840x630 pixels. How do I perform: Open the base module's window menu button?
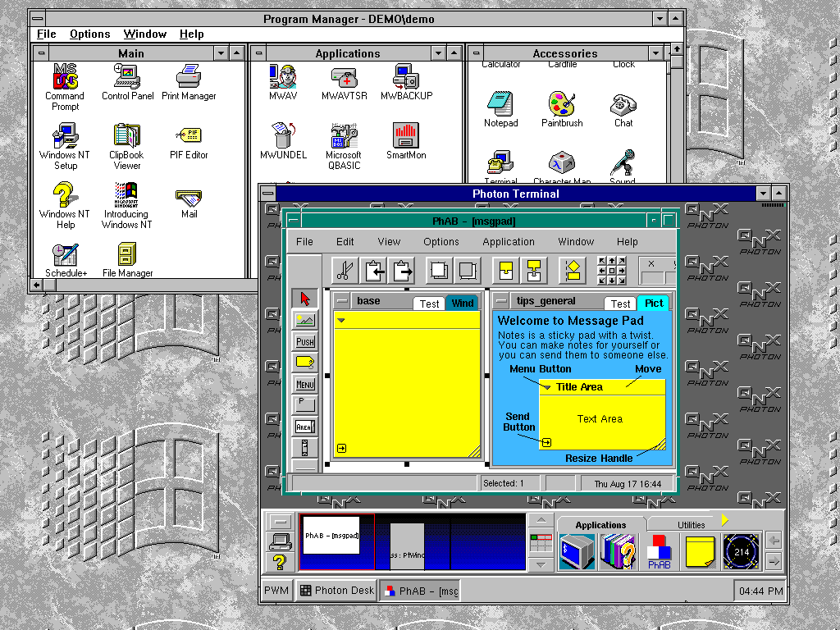(x=342, y=301)
